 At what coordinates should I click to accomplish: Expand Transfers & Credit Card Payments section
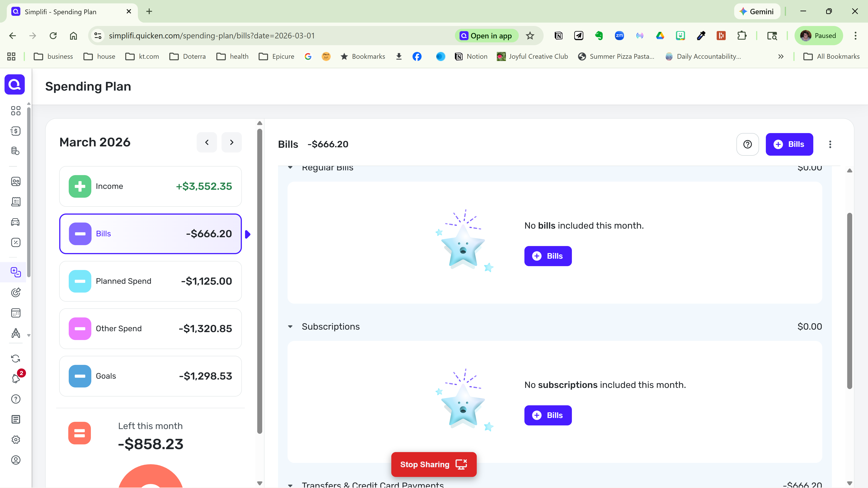tap(290, 485)
